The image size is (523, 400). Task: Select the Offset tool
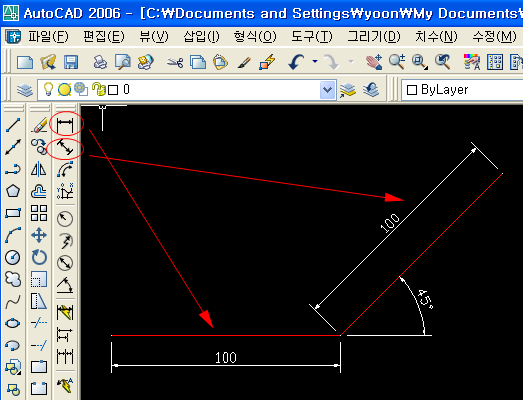tap(39, 191)
